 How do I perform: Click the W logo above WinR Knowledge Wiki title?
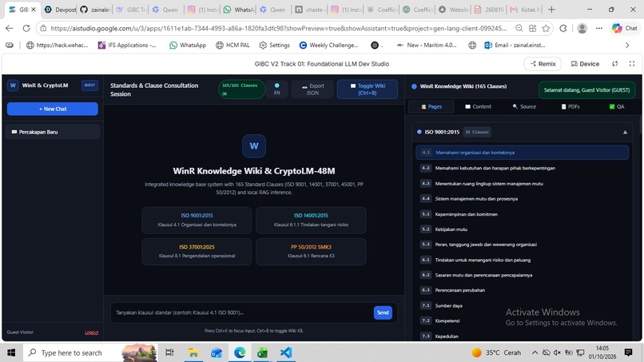tap(254, 146)
